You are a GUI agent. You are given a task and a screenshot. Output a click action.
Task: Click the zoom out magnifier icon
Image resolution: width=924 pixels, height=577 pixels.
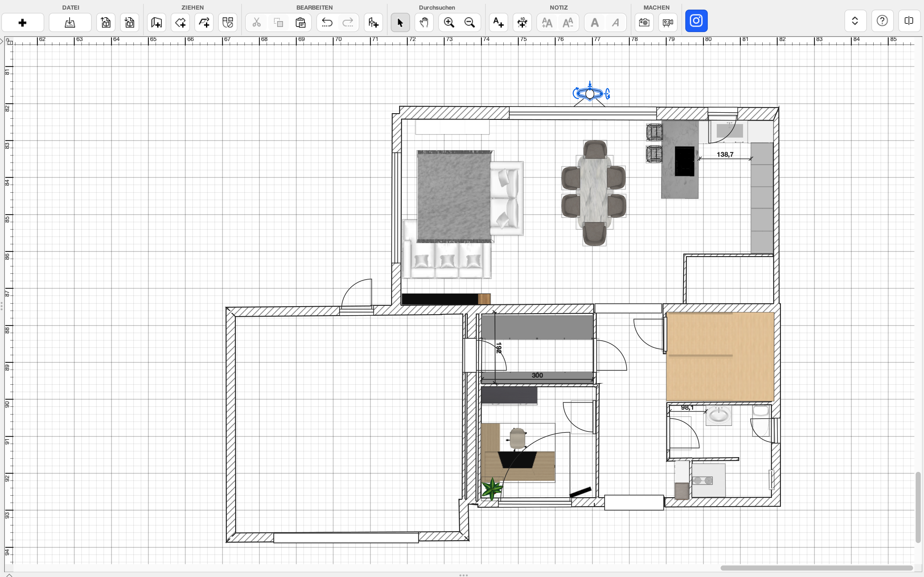click(470, 23)
